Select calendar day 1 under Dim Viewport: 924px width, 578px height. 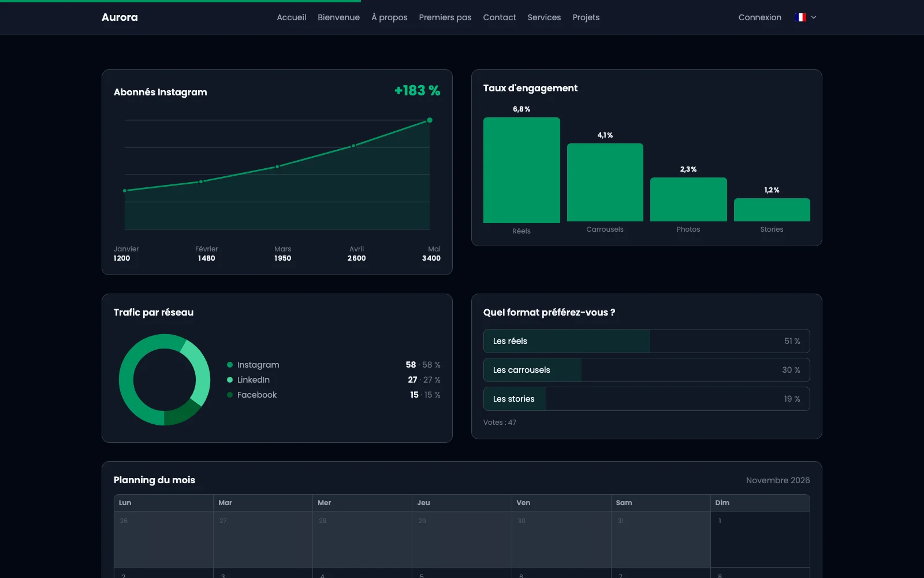pos(760,539)
